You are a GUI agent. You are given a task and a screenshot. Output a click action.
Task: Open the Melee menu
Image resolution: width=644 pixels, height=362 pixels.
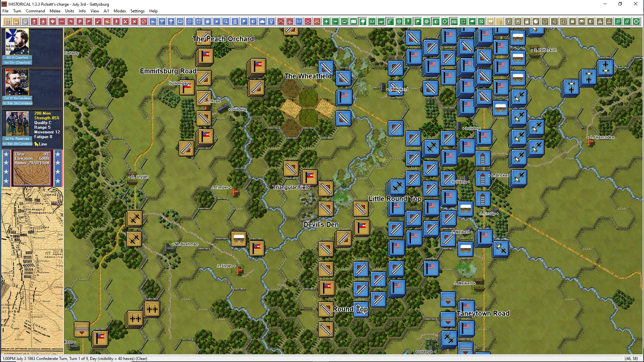pyautogui.click(x=55, y=11)
